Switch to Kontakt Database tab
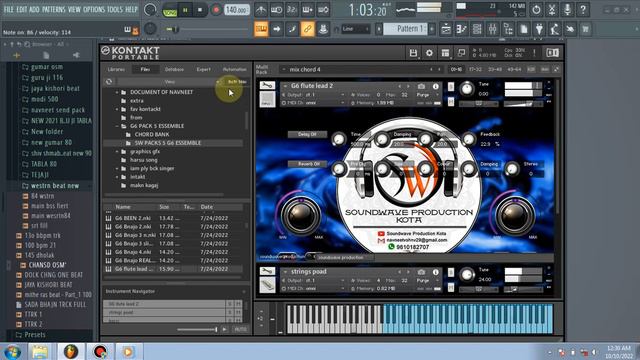The image size is (640, 360). point(174,69)
